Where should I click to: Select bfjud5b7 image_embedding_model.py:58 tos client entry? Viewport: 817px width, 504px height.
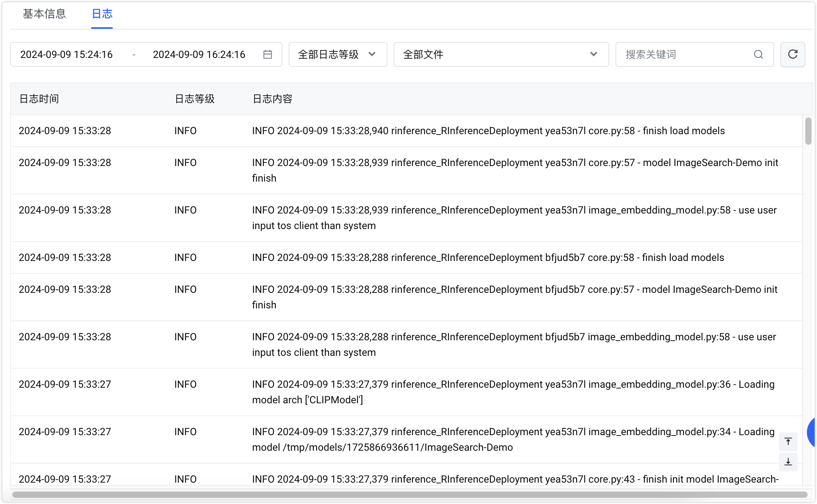[x=406, y=345]
